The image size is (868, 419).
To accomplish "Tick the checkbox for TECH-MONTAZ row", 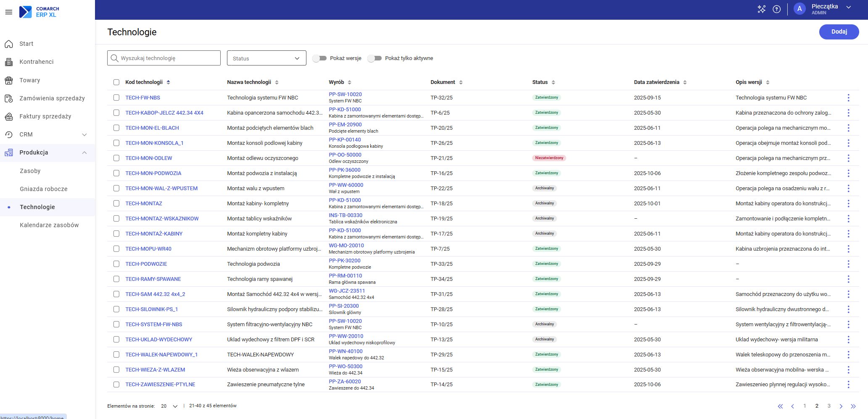I will (116, 204).
